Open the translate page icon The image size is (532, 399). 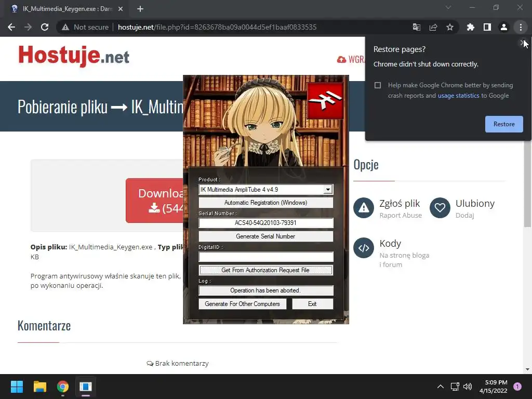coord(416,27)
